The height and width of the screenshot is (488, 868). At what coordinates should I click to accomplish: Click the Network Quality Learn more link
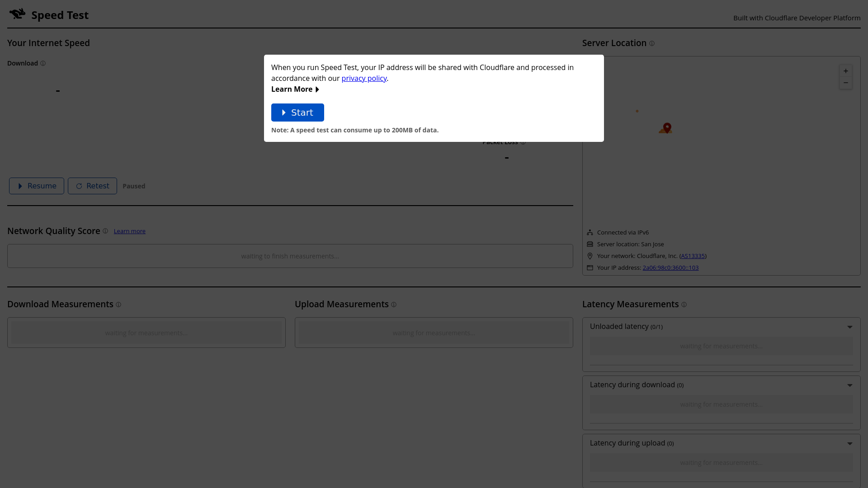pos(129,231)
